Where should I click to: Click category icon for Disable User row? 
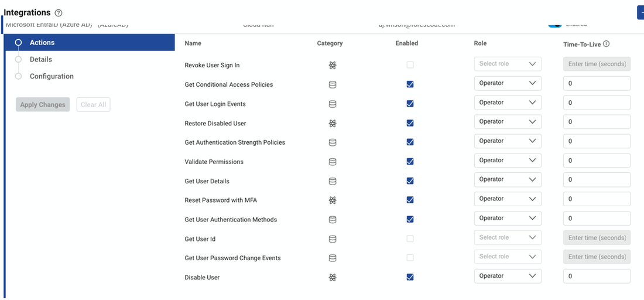[333, 277]
